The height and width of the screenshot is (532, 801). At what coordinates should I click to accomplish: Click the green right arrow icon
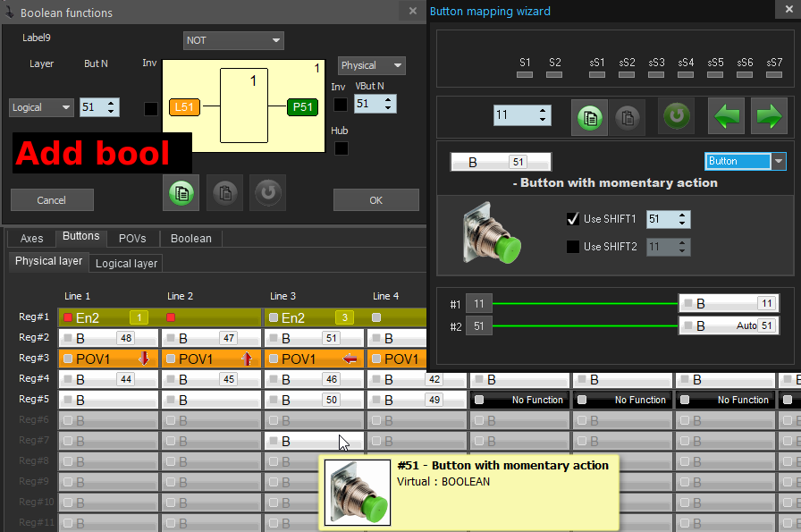pyautogui.click(x=768, y=116)
